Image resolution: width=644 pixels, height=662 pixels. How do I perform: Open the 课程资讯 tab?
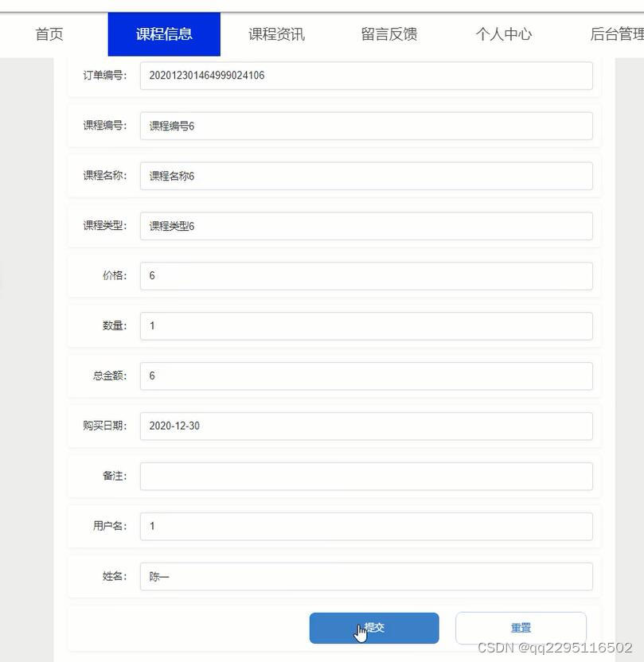point(276,34)
